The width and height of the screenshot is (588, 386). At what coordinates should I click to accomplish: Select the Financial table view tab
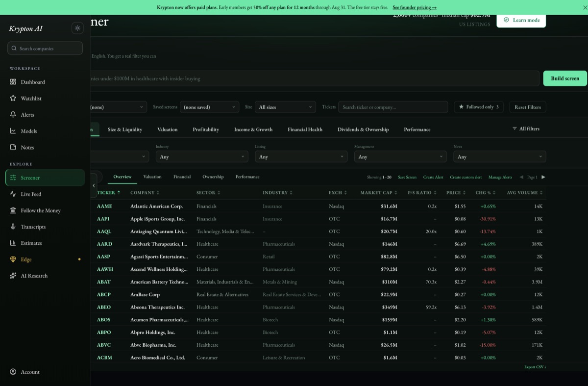pyautogui.click(x=182, y=177)
